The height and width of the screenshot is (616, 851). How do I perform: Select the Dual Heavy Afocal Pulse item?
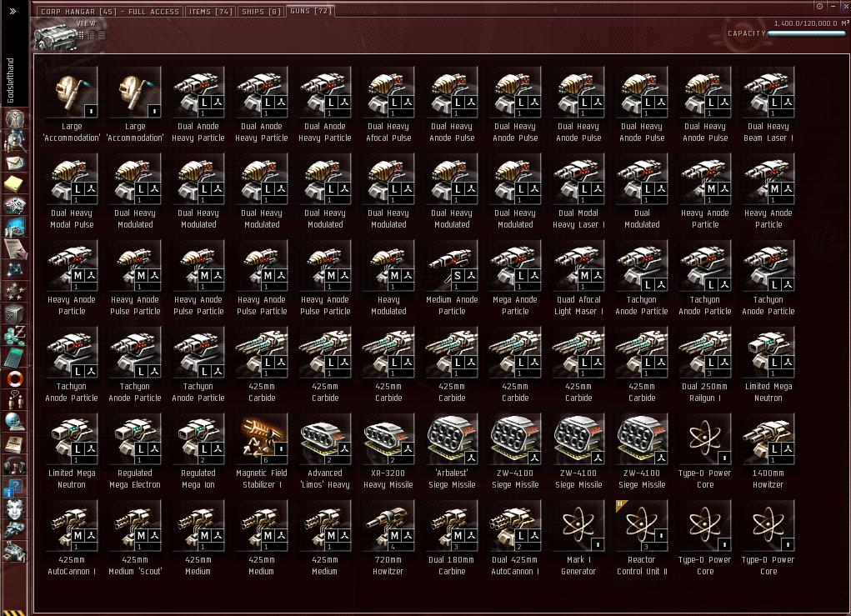[388, 105]
